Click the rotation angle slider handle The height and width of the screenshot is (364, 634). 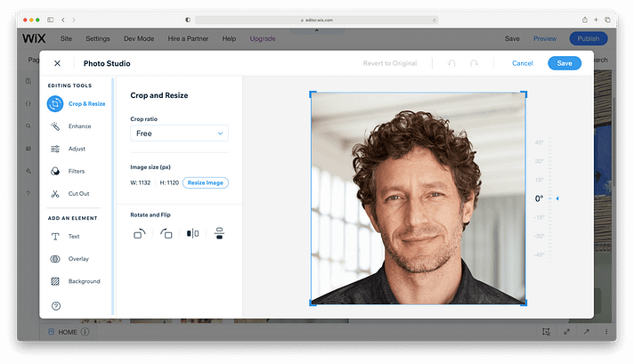(557, 198)
